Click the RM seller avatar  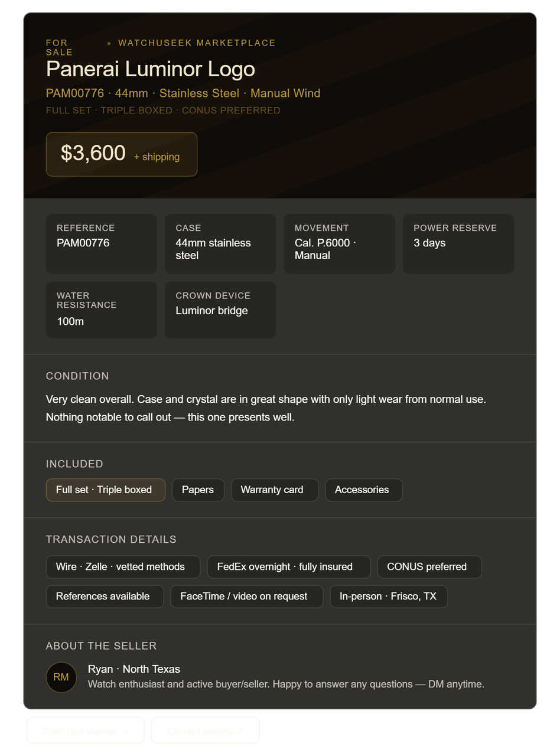[x=61, y=677]
